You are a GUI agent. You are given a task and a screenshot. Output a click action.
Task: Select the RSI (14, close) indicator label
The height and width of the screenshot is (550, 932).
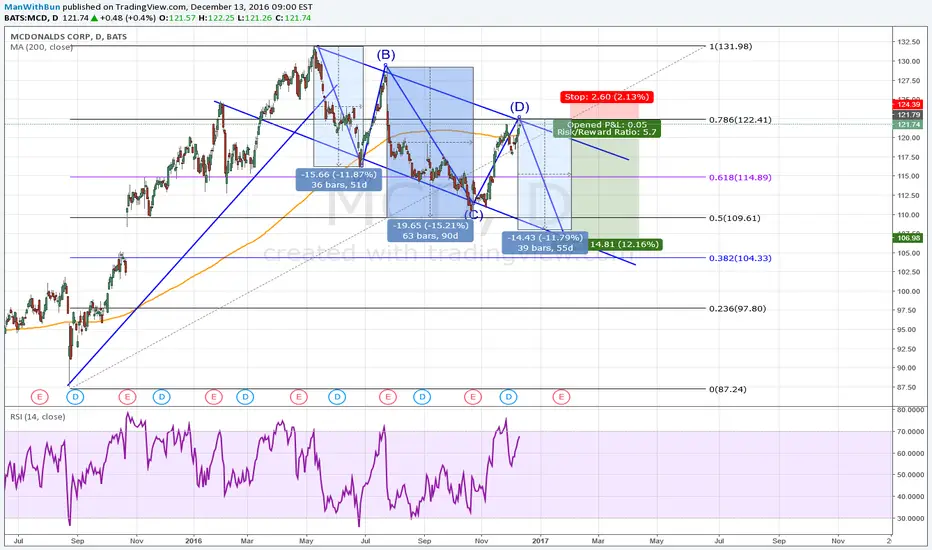coord(37,417)
